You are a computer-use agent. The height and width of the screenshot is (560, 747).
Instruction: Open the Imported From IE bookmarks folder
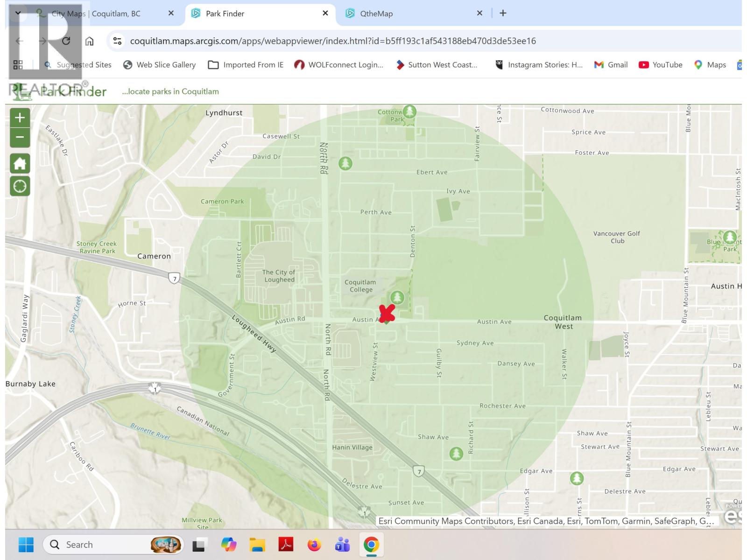click(246, 65)
